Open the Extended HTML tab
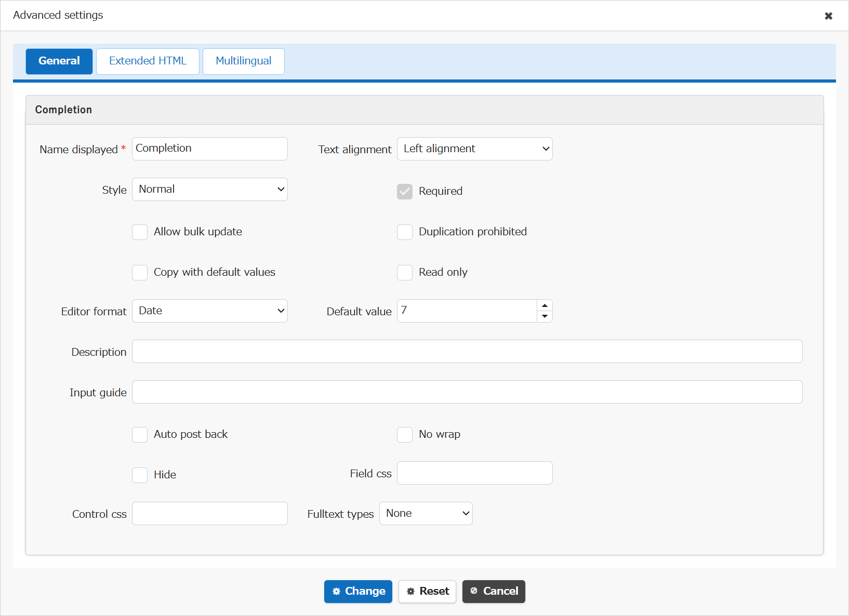The image size is (849, 616). pos(148,61)
